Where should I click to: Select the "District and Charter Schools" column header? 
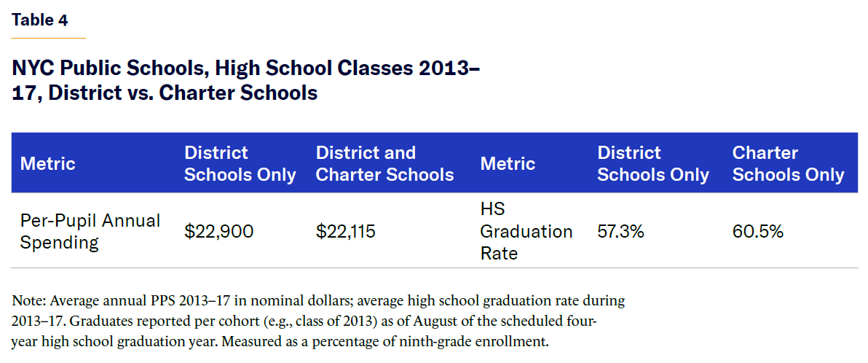[x=384, y=163]
